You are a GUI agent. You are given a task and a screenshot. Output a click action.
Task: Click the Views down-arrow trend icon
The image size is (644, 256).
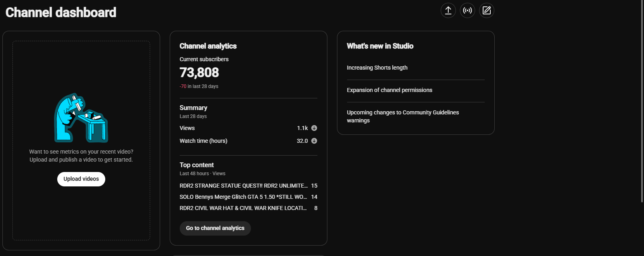point(314,128)
